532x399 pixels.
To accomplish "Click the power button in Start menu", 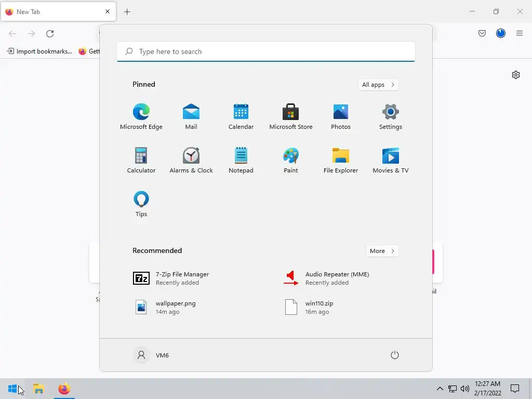I will coord(395,355).
